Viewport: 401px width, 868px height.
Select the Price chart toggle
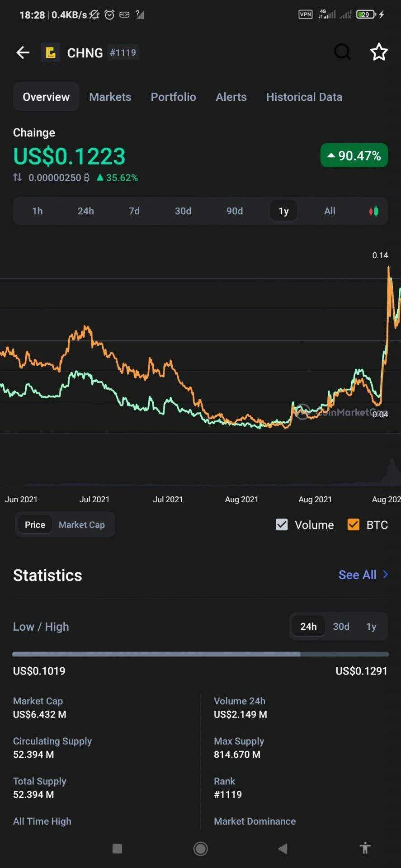coord(35,524)
